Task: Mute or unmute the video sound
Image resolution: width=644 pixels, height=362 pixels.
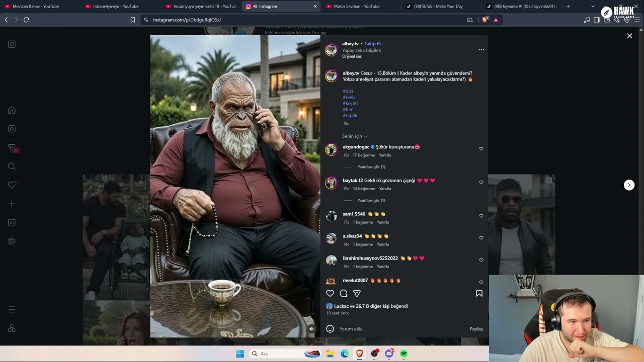Action: click(311, 329)
